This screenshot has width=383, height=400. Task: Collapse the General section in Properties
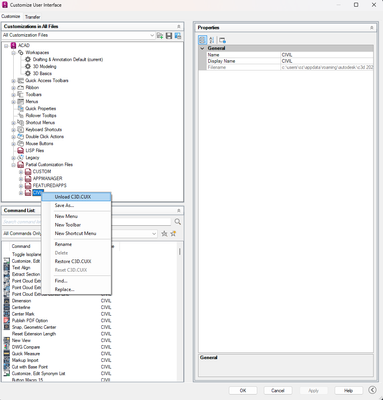pos(202,48)
